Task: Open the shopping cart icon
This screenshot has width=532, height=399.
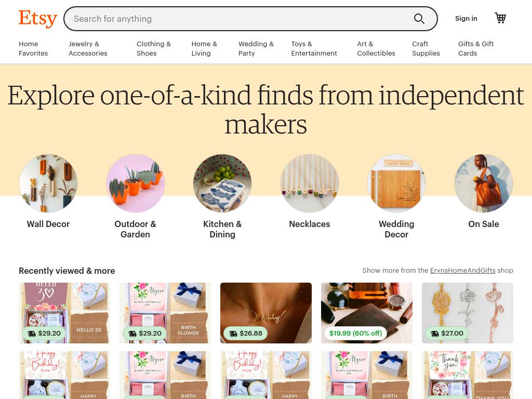Action: point(500,18)
